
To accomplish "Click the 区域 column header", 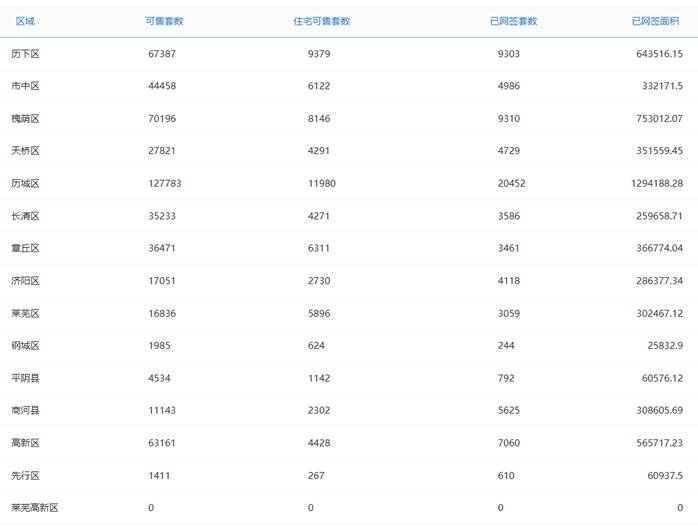I will coord(25,21).
